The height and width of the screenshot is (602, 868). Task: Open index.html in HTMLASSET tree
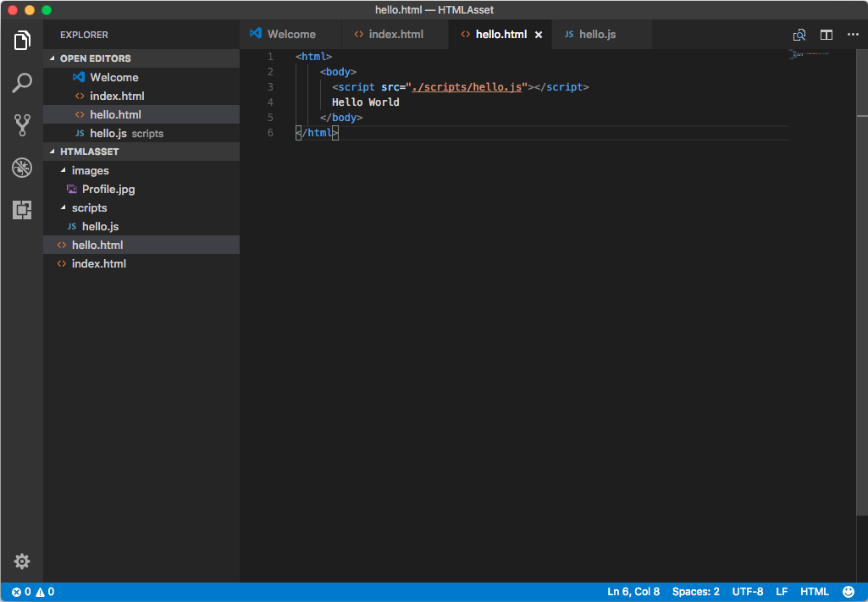click(x=141, y=264)
